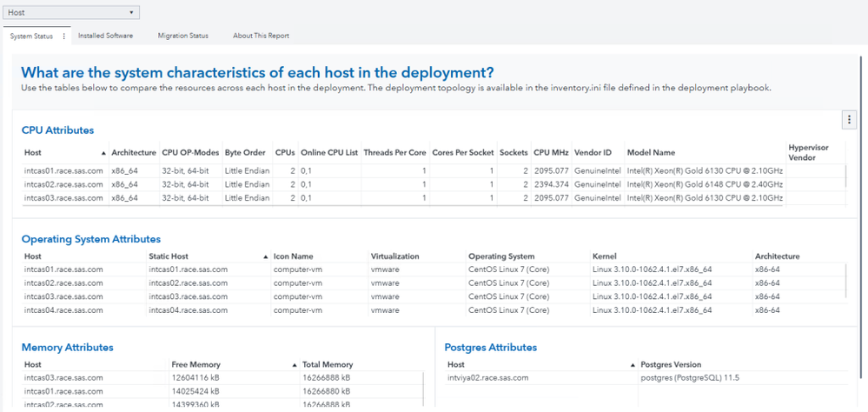Open the Host dropdown at the top
Image resolution: width=868 pixels, height=412 pixels.
[71, 12]
